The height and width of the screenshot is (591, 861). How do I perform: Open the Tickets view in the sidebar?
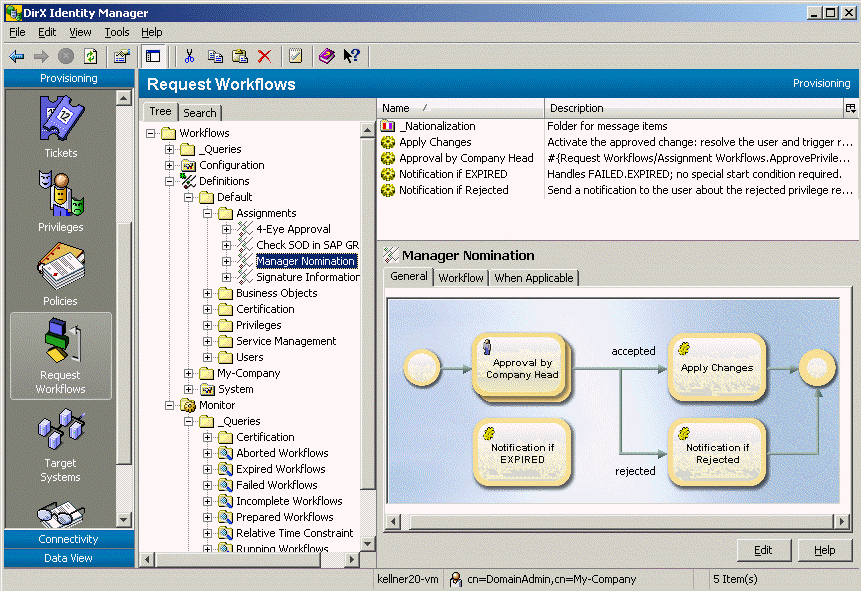tap(60, 125)
